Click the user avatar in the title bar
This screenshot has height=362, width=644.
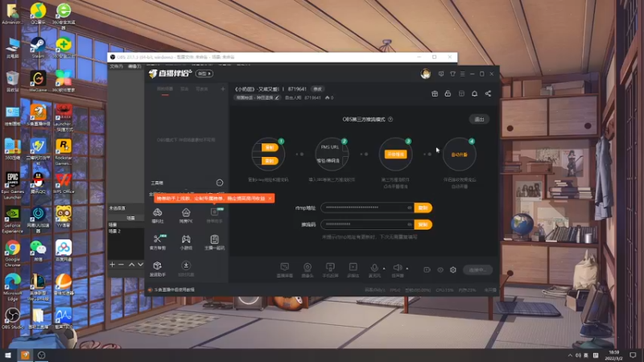coord(426,74)
